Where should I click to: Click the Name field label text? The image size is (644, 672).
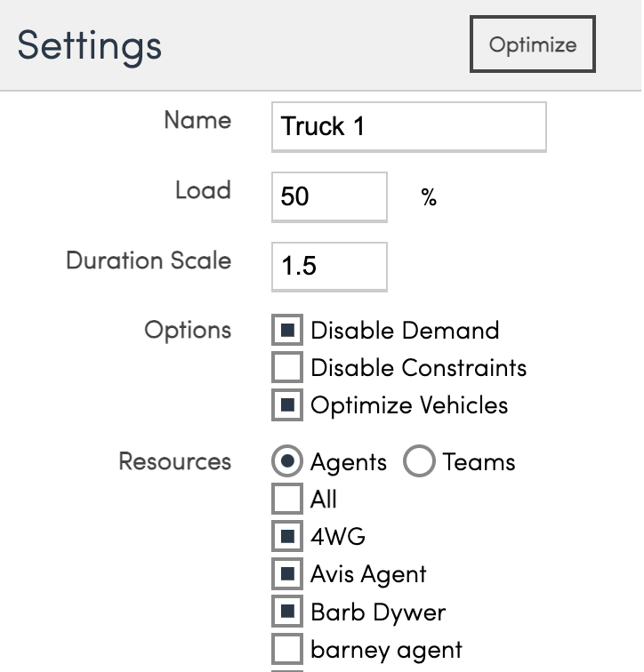197,120
